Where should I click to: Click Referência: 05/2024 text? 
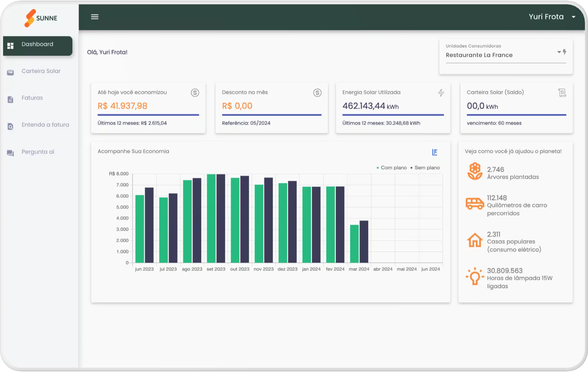246,123
